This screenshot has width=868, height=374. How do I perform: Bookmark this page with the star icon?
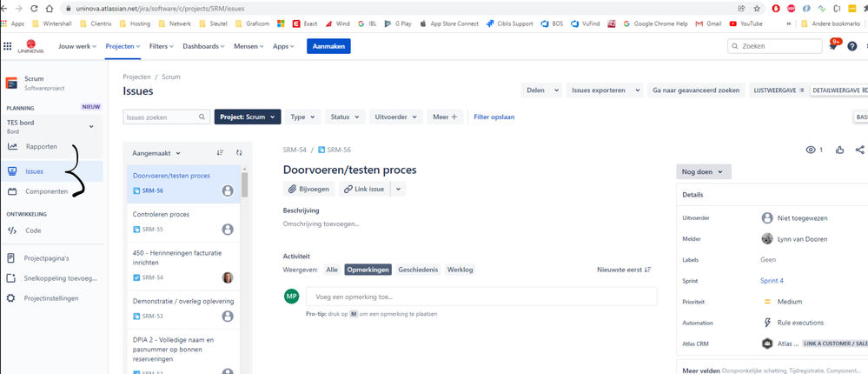[757, 9]
